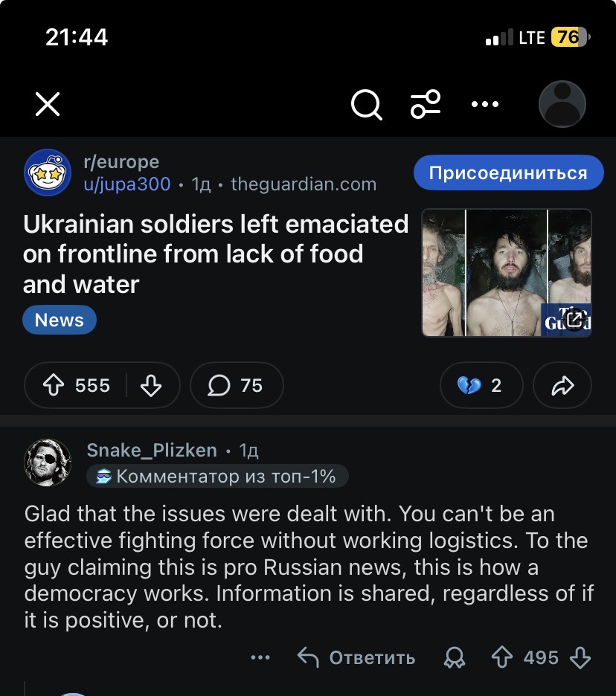Image resolution: width=616 pixels, height=696 pixels.
Task: Open the 75 comments button
Action: click(x=236, y=385)
